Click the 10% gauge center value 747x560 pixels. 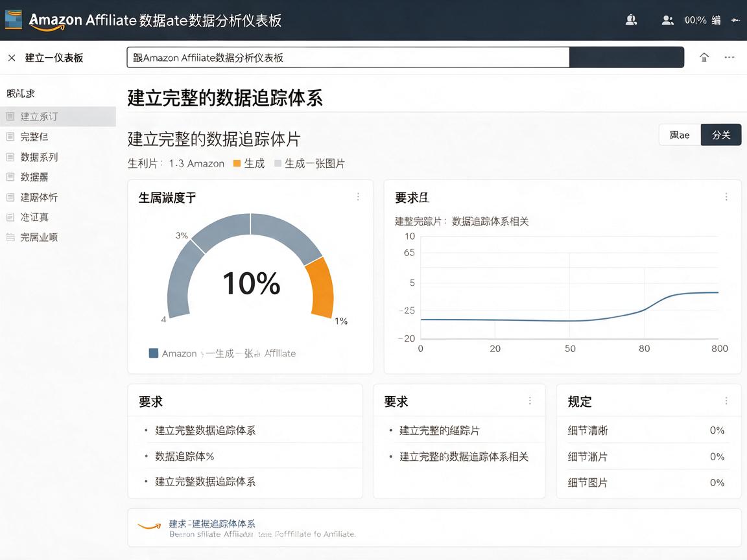[251, 283]
